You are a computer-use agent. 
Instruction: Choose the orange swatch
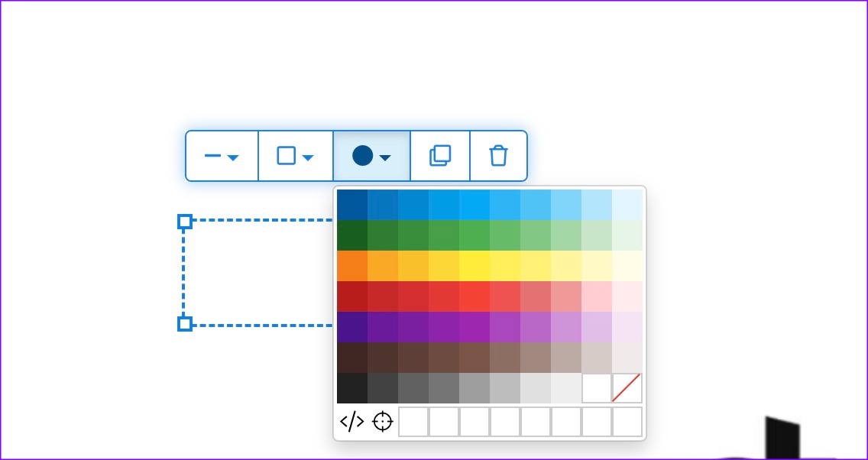tap(351, 266)
